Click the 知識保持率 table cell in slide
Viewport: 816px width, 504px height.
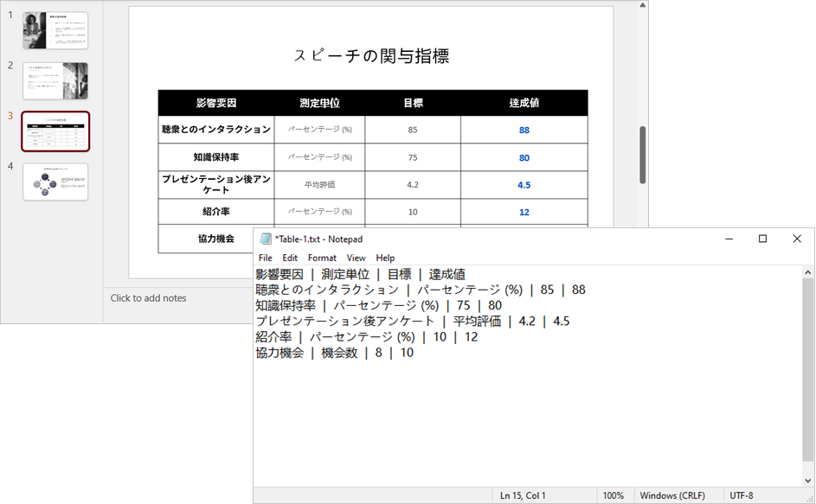pos(216,157)
